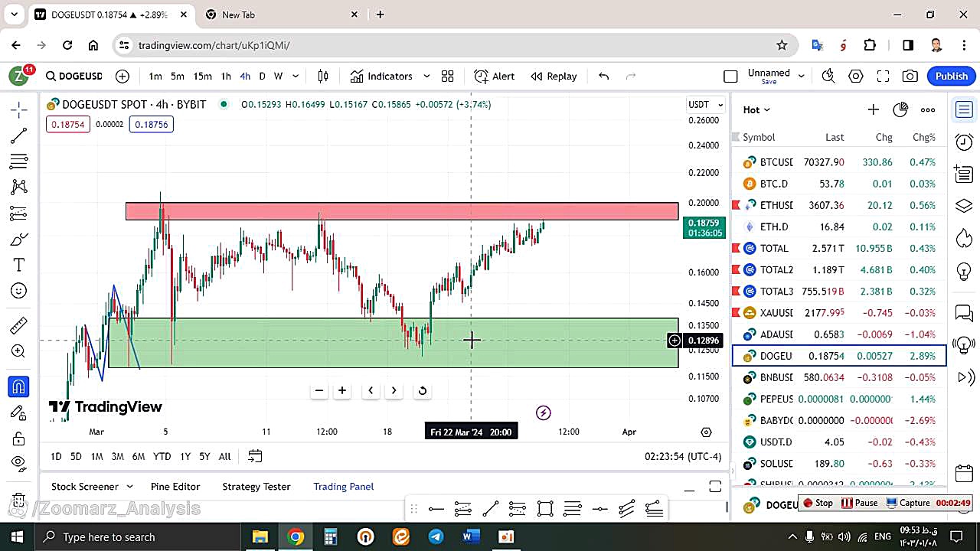The width and height of the screenshot is (980, 551).
Task: Select the 4h timeframe
Action: pos(245,76)
